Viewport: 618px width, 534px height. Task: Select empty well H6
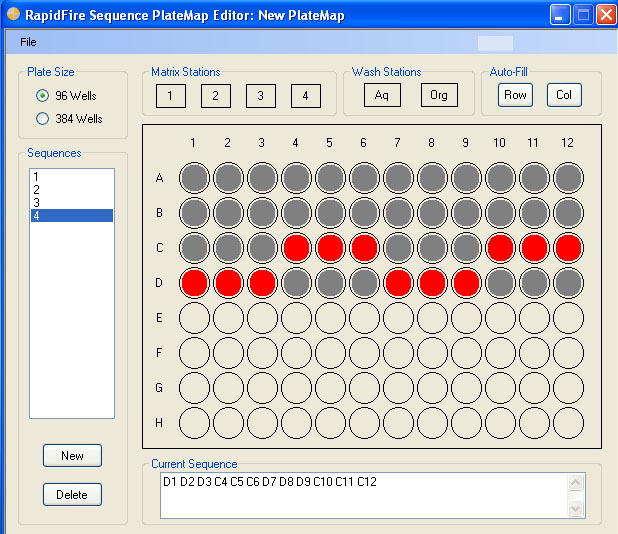[x=364, y=423]
